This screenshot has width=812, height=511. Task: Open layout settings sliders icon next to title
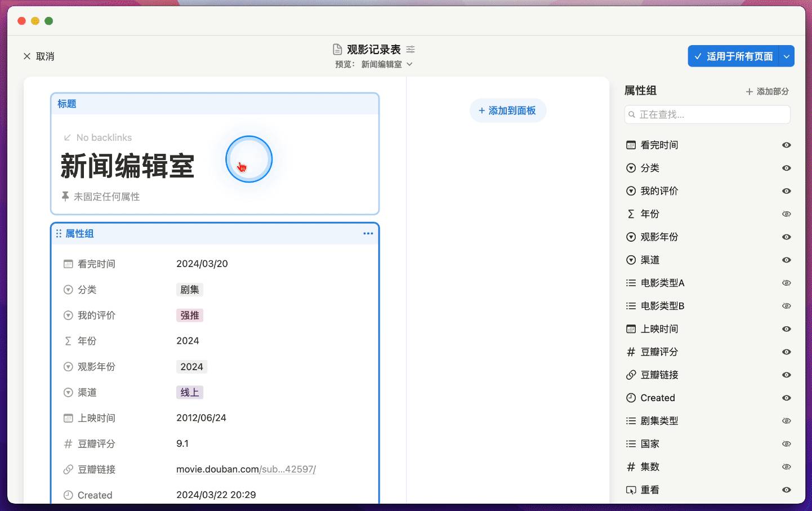pos(411,50)
